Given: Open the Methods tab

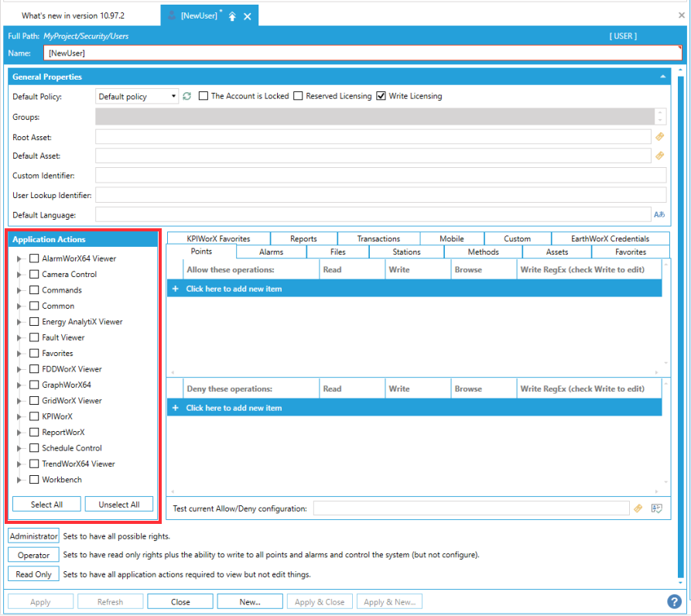Looking at the screenshot, I should click(483, 252).
